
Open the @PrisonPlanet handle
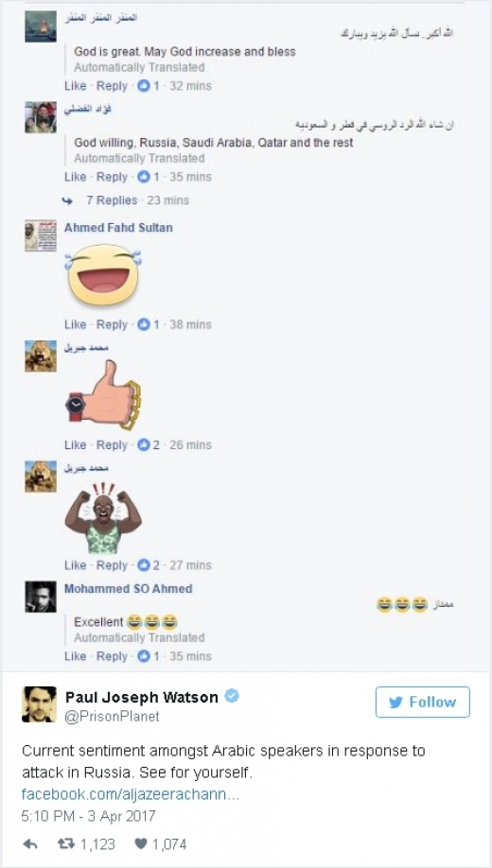113,716
